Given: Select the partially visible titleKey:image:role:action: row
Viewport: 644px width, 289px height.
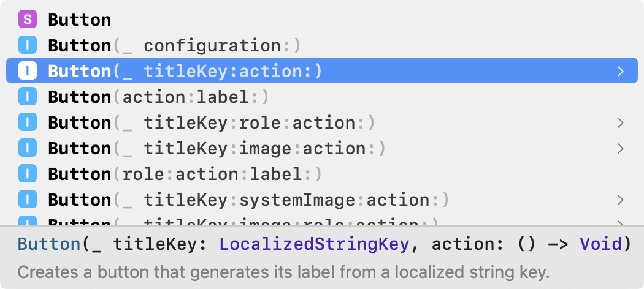Looking at the screenshot, I should click(x=321, y=220).
